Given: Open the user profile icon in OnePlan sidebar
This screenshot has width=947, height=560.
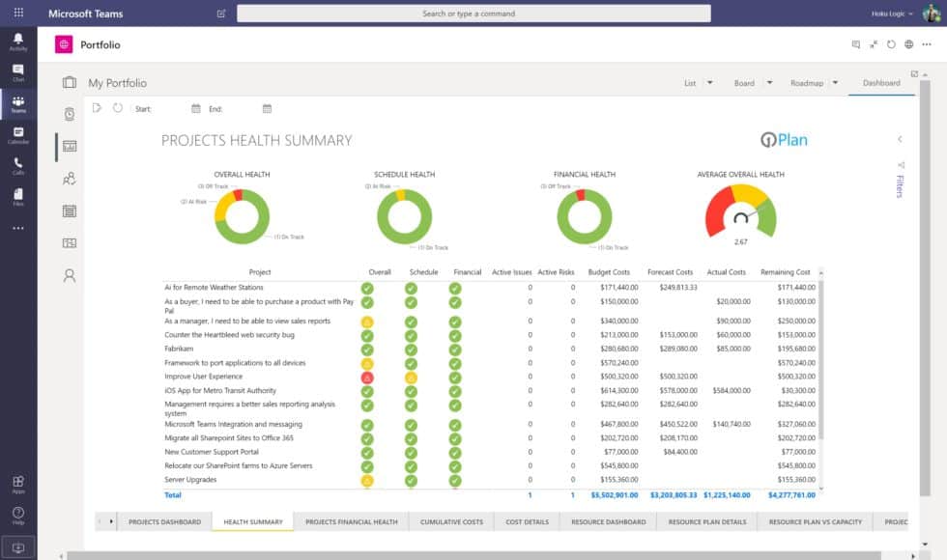Looking at the screenshot, I should pyautogui.click(x=70, y=276).
